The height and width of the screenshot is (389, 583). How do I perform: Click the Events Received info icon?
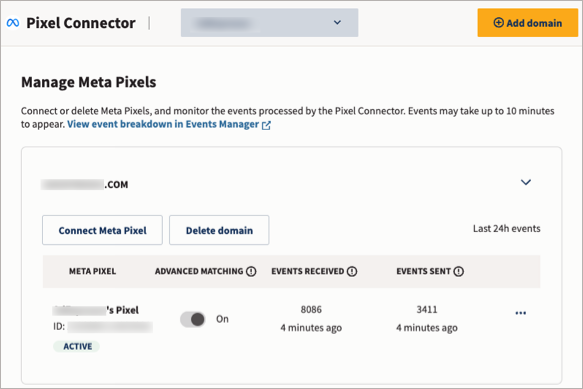click(352, 271)
